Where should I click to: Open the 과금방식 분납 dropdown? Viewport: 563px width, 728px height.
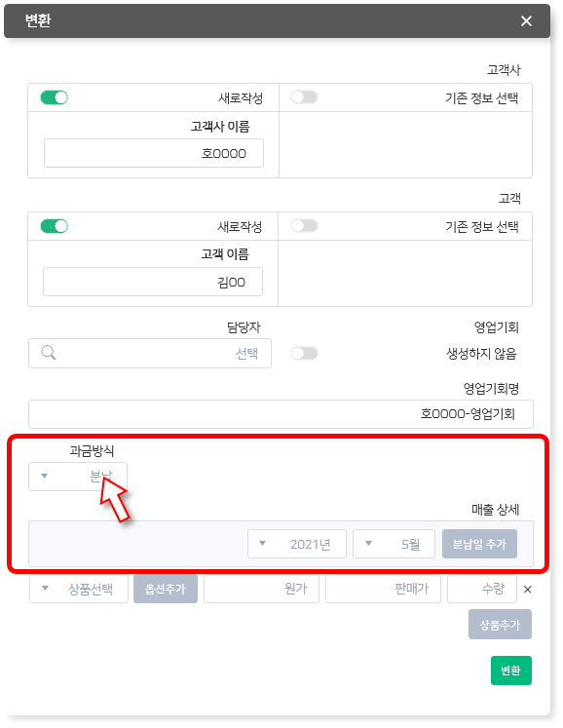pyautogui.click(x=78, y=477)
